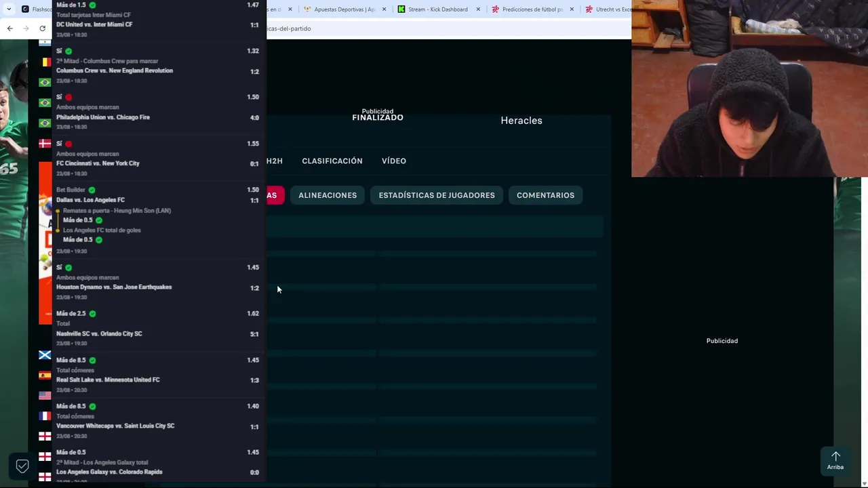Click green check beside Más de 2.5

click(x=92, y=314)
